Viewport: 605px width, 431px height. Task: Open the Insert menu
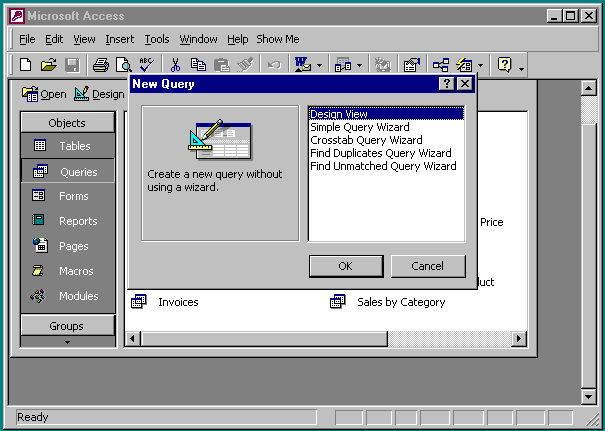tap(119, 39)
